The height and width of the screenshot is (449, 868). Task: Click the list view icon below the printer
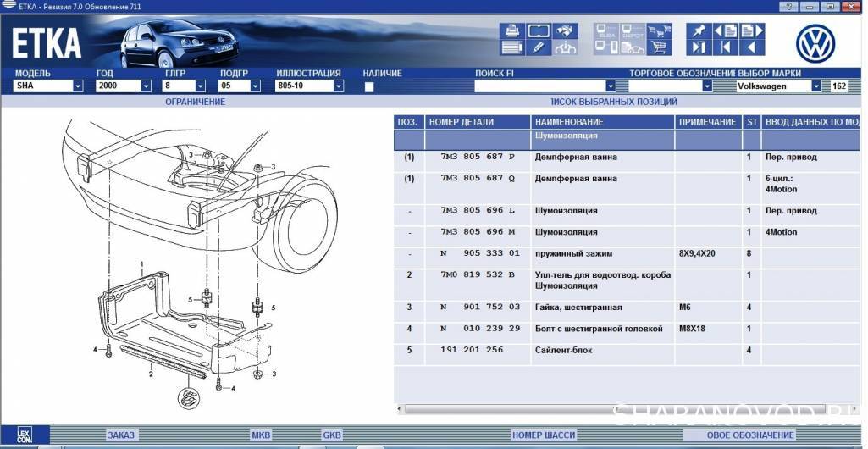tap(513, 47)
